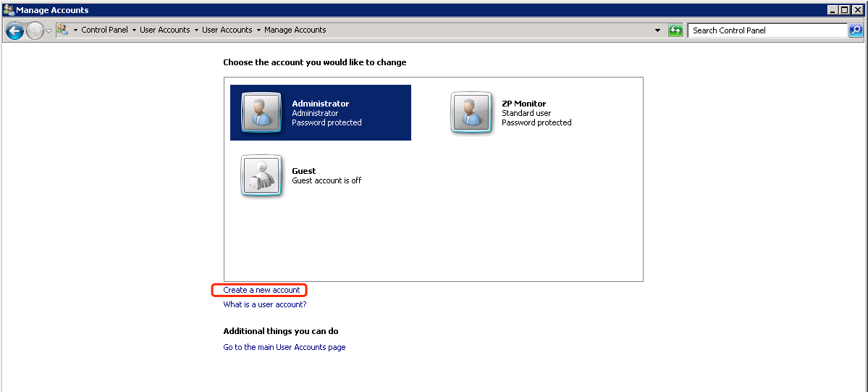868x392 pixels.
Task: Open the ZP Monitor account name
Action: [x=523, y=104]
